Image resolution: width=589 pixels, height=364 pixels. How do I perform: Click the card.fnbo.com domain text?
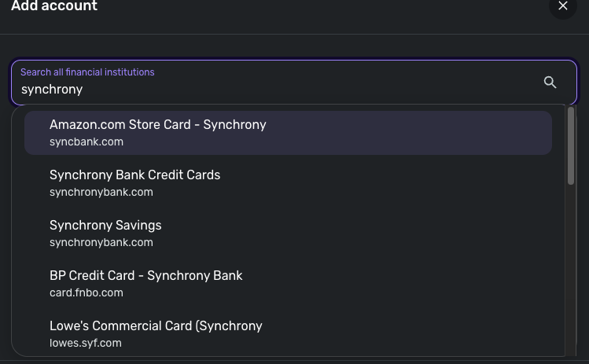87,293
